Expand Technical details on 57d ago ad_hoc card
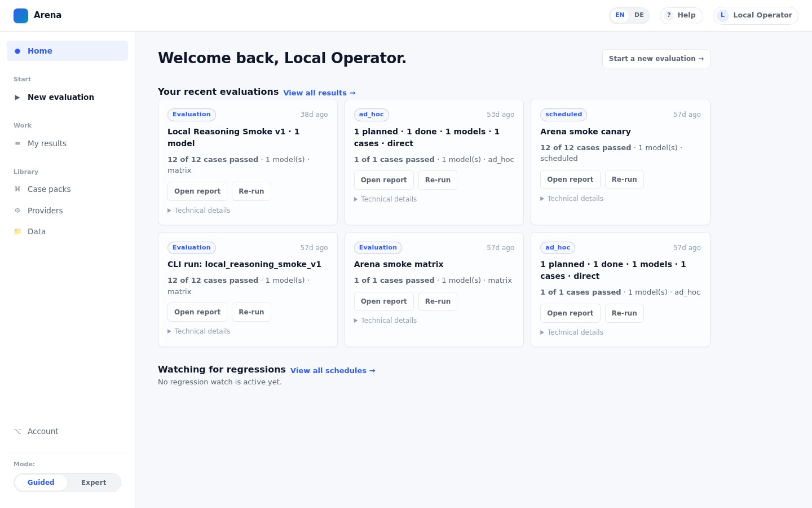Image resolution: width=812 pixels, height=508 pixels. [572, 332]
